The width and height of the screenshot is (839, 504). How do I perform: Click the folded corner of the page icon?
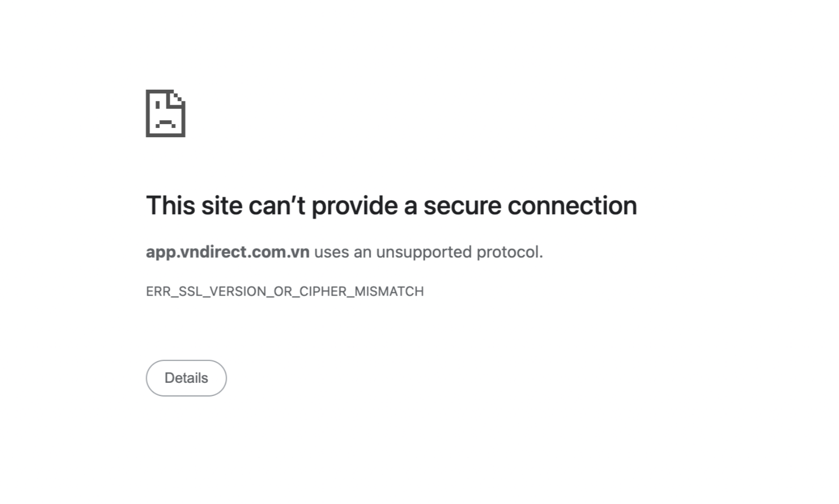(177, 97)
